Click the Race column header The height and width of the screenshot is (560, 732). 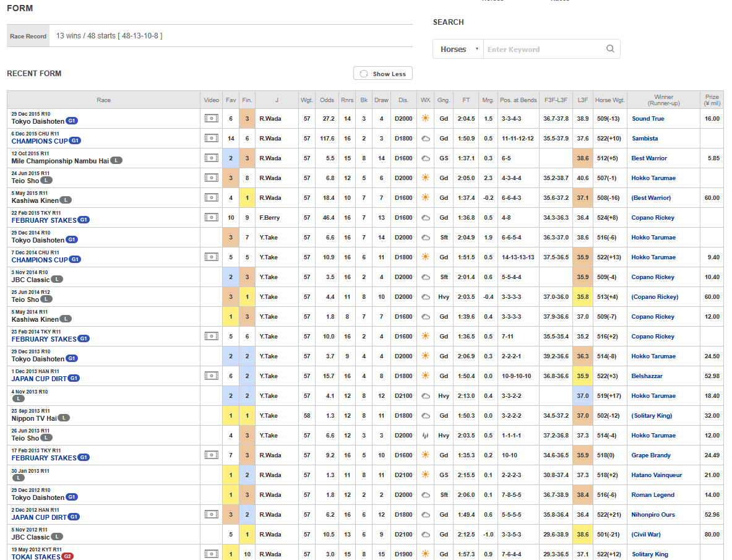[x=103, y=100]
